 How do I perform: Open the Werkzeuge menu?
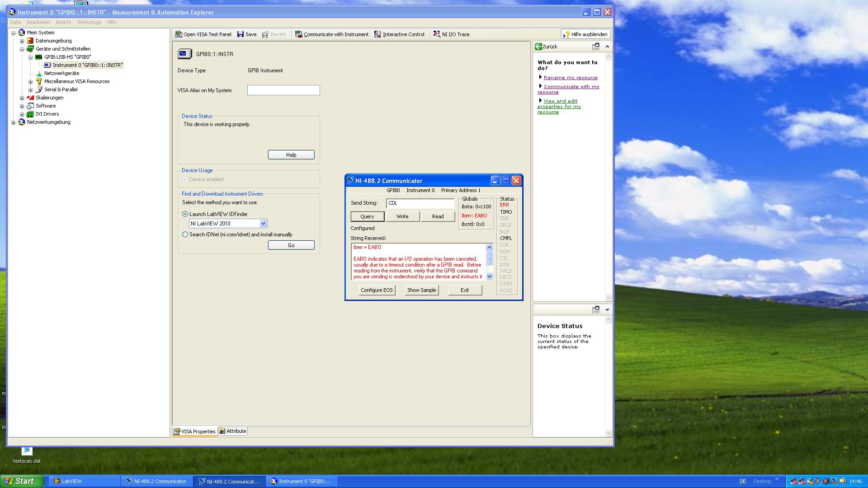pyautogui.click(x=89, y=22)
